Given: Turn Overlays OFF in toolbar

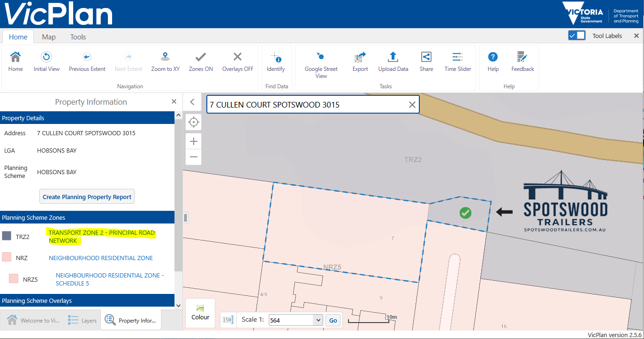Looking at the screenshot, I should coord(237,57).
